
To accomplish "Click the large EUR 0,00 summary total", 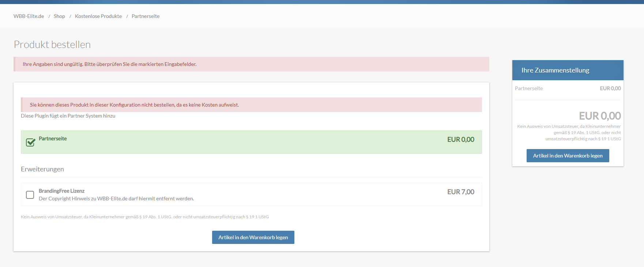I will (599, 116).
